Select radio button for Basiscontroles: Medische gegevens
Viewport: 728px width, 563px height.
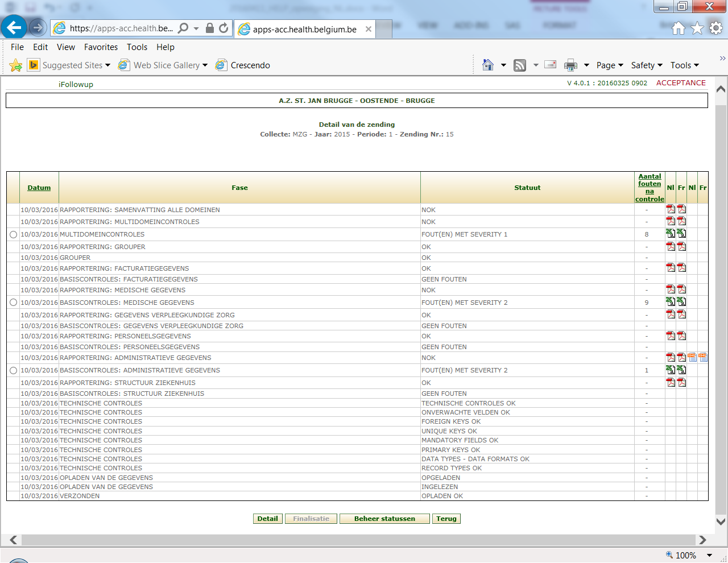[14, 303]
